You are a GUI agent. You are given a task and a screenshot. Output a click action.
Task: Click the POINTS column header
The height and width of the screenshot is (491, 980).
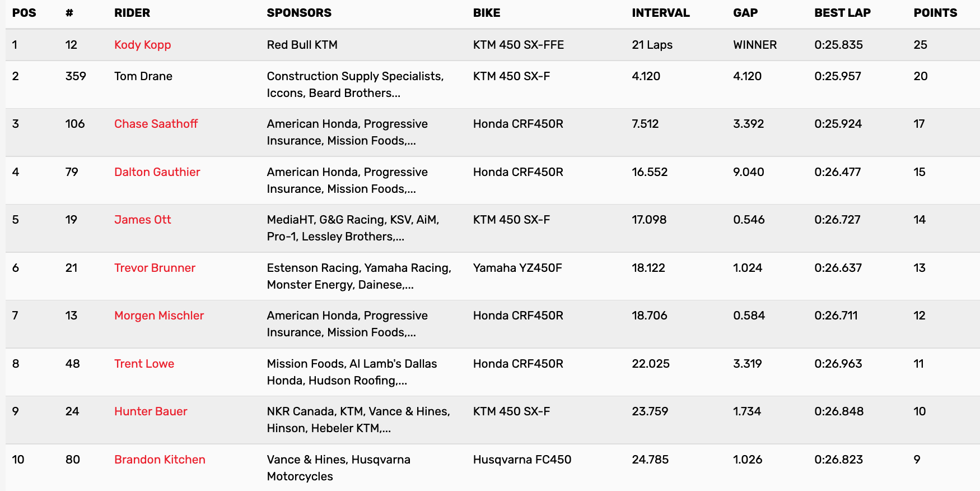point(935,13)
